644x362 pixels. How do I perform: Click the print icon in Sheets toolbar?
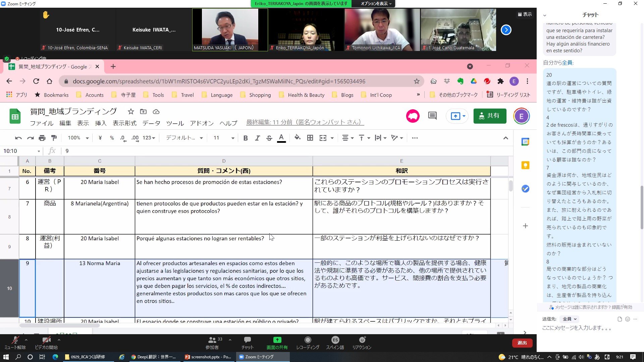(42, 138)
